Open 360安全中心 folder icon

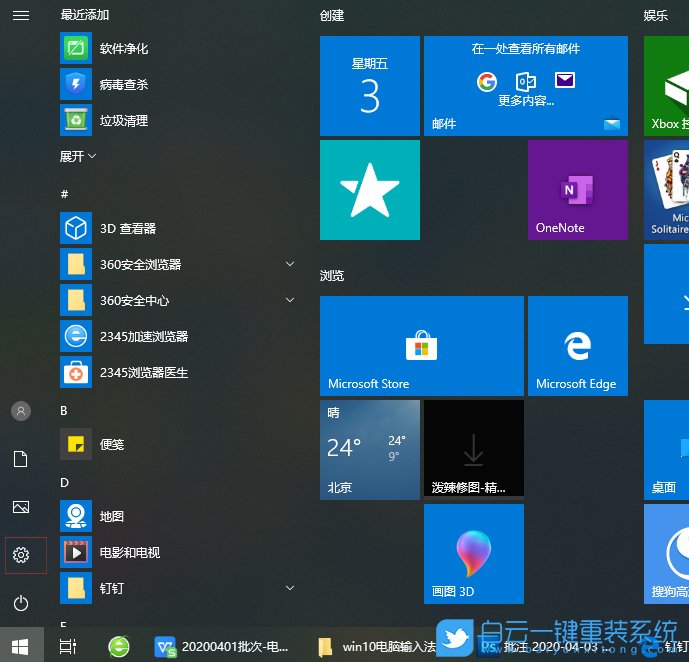(x=76, y=300)
